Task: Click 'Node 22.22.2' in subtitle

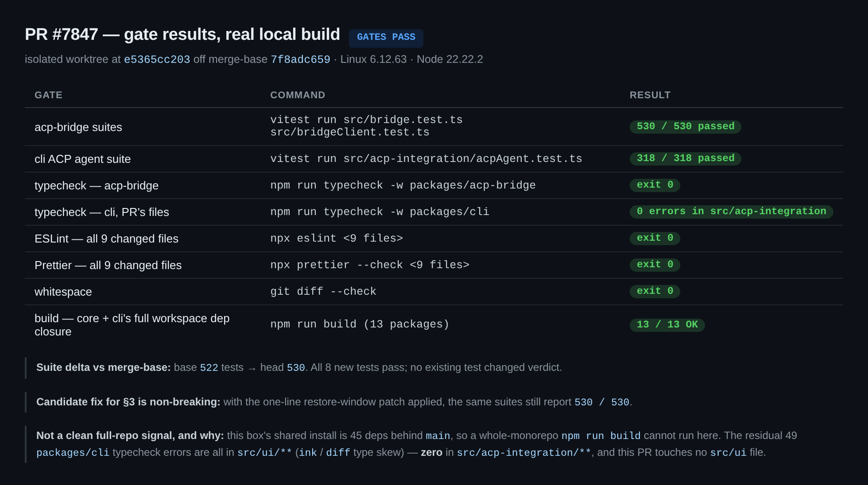Action: point(450,59)
